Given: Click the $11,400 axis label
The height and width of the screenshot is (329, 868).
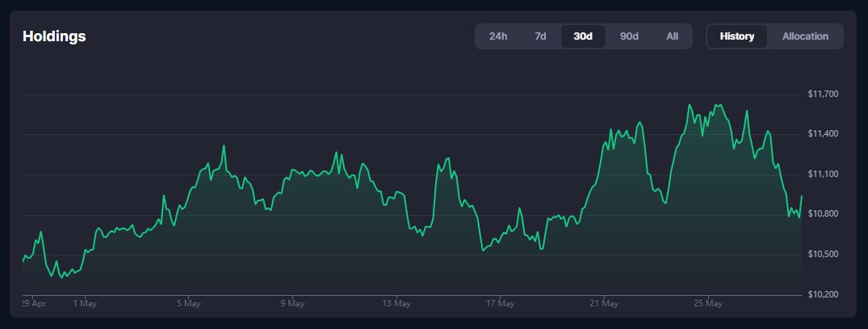Looking at the screenshot, I should point(823,134).
